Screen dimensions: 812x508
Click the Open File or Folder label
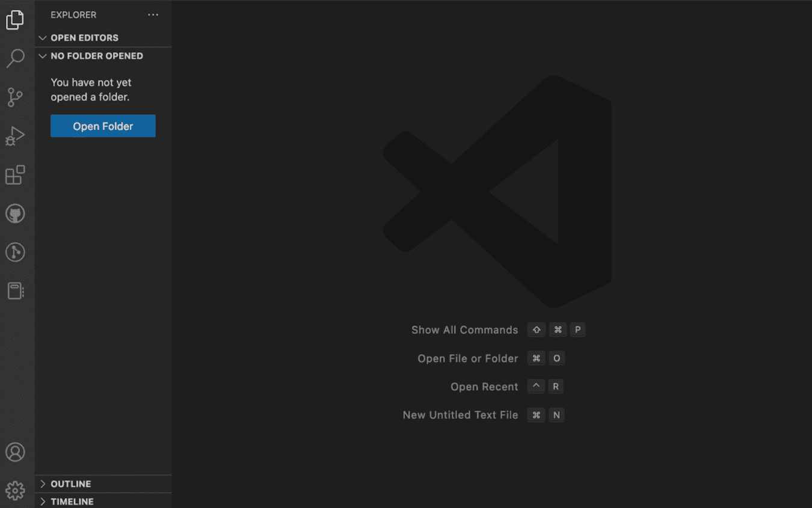pos(468,358)
